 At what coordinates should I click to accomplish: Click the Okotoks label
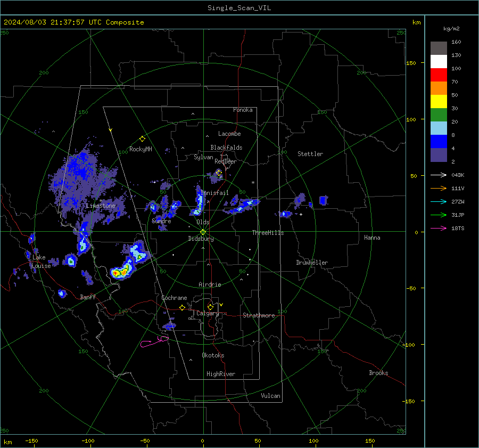click(213, 355)
